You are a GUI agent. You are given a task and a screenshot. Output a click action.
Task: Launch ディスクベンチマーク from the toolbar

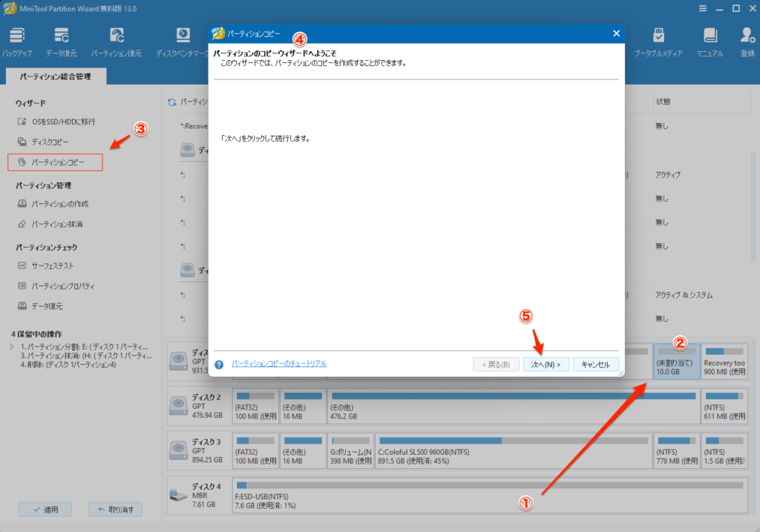pos(183,42)
